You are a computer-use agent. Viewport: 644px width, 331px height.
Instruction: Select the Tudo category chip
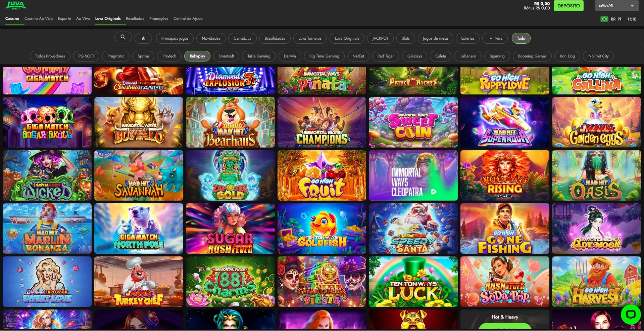point(521,38)
